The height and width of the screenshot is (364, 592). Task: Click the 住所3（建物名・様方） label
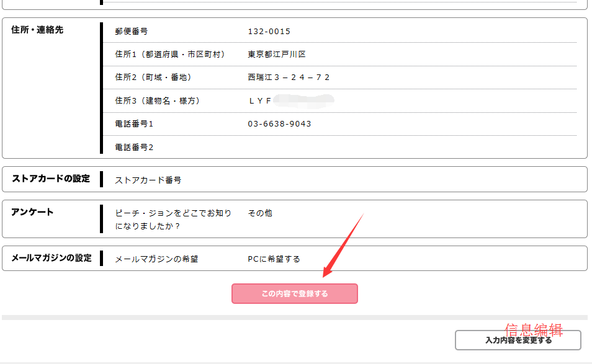158,100
